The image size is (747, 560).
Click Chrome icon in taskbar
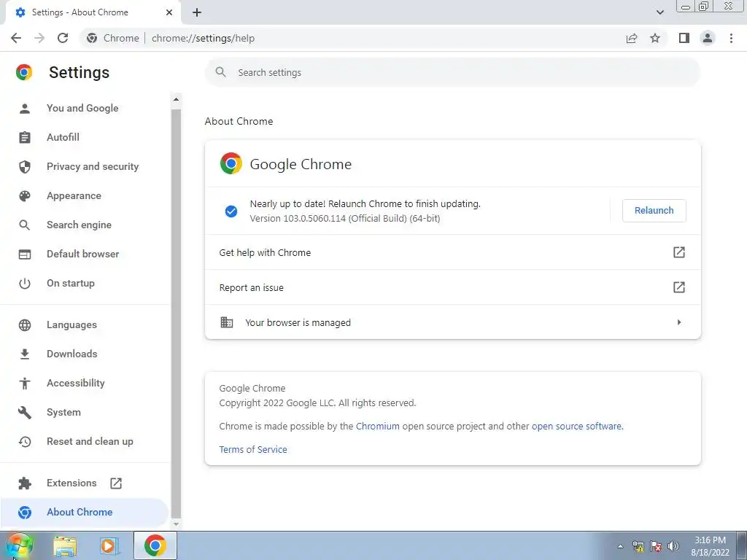tap(155, 545)
